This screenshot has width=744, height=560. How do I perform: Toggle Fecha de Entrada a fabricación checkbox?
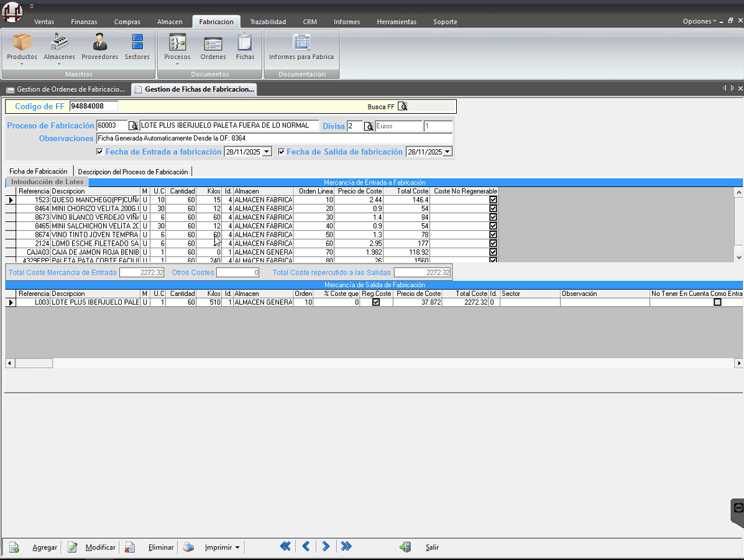(x=99, y=152)
